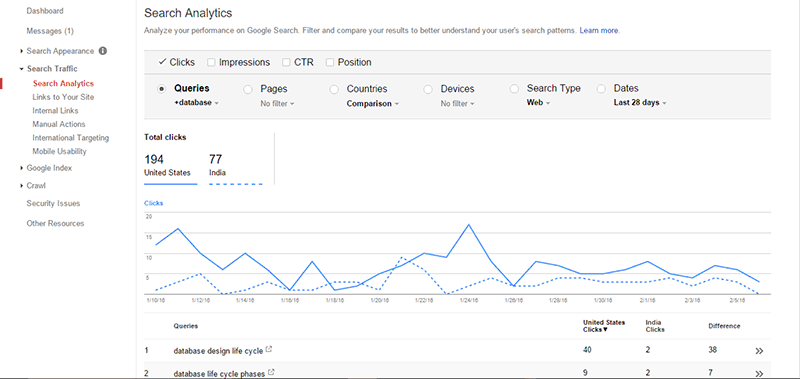800x379 pixels.
Task: Click the Learn more link
Action: (599, 31)
